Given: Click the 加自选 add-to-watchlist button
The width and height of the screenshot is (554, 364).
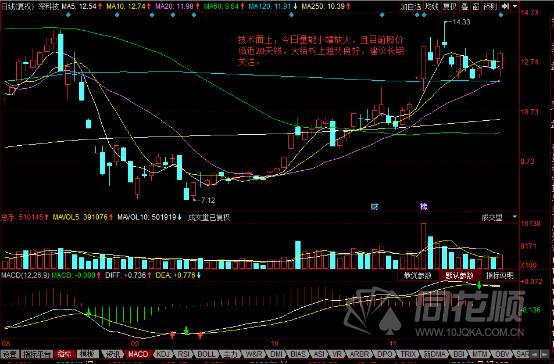Looking at the screenshot, I should [411, 6].
